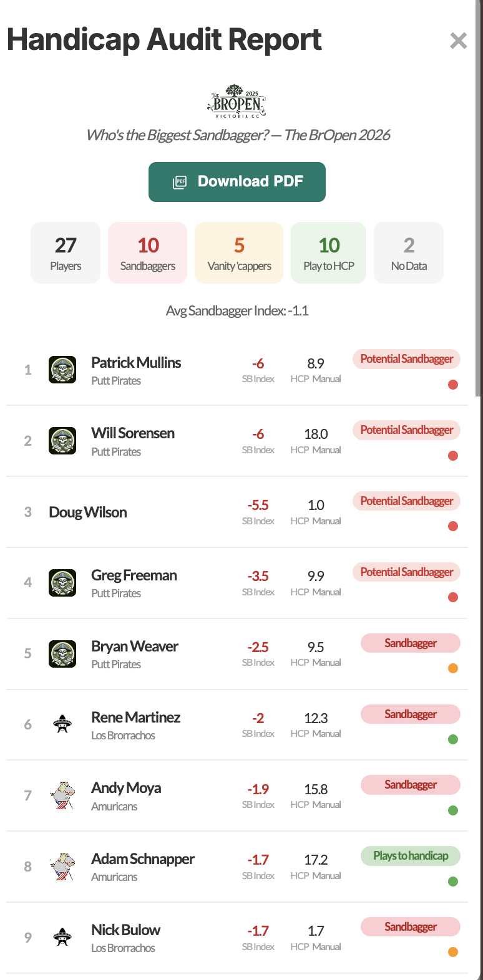Select Will Sorensen's Putt Pirates avatar
The width and height of the screenshot is (483, 980).
pos(62,440)
